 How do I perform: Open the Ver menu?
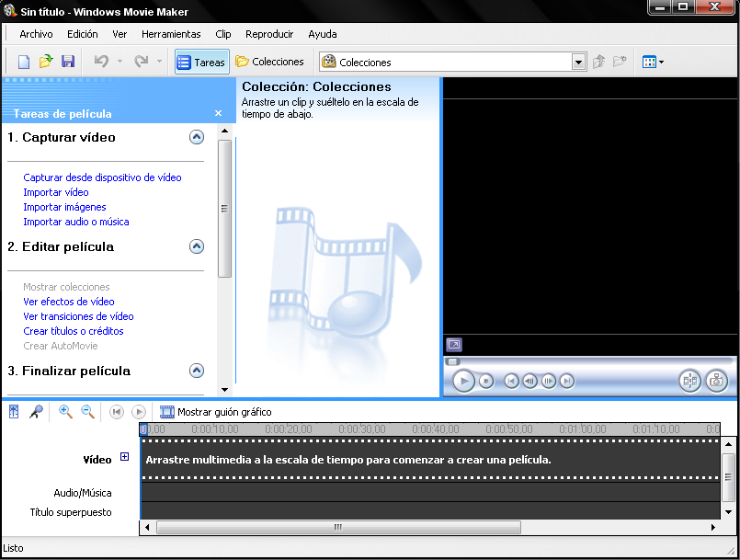(120, 34)
